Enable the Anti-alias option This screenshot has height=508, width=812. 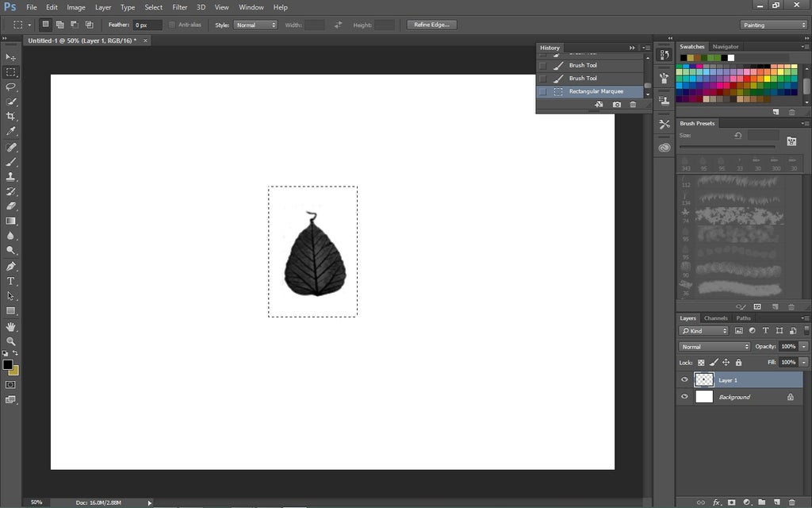(x=171, y=25)
